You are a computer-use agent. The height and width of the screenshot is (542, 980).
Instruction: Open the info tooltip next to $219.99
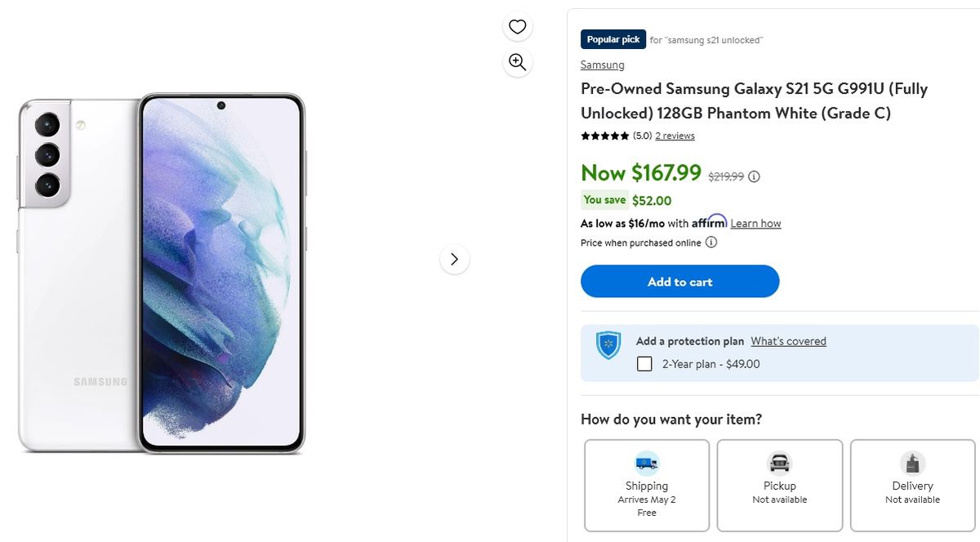[x=752, y=175]
